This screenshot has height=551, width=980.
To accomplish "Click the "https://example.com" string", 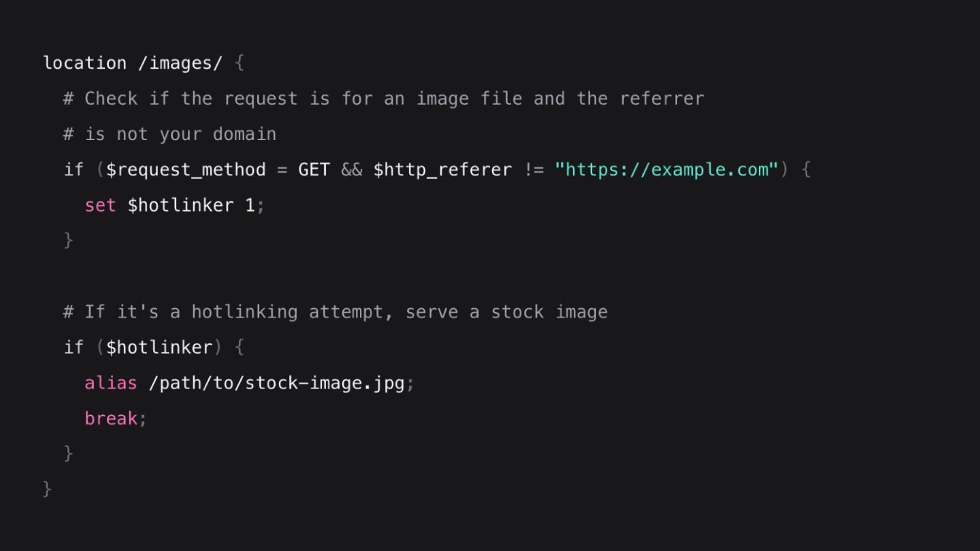I will click(666, 169).
